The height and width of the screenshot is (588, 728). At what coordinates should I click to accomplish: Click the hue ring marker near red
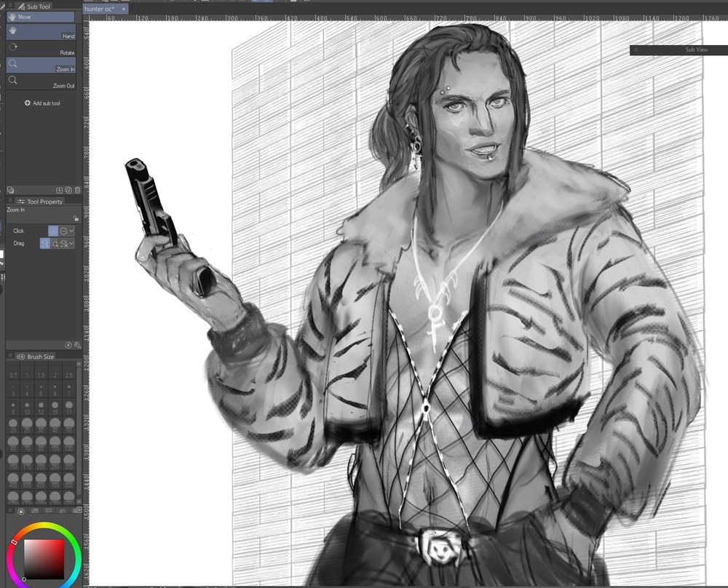(14, 542)
